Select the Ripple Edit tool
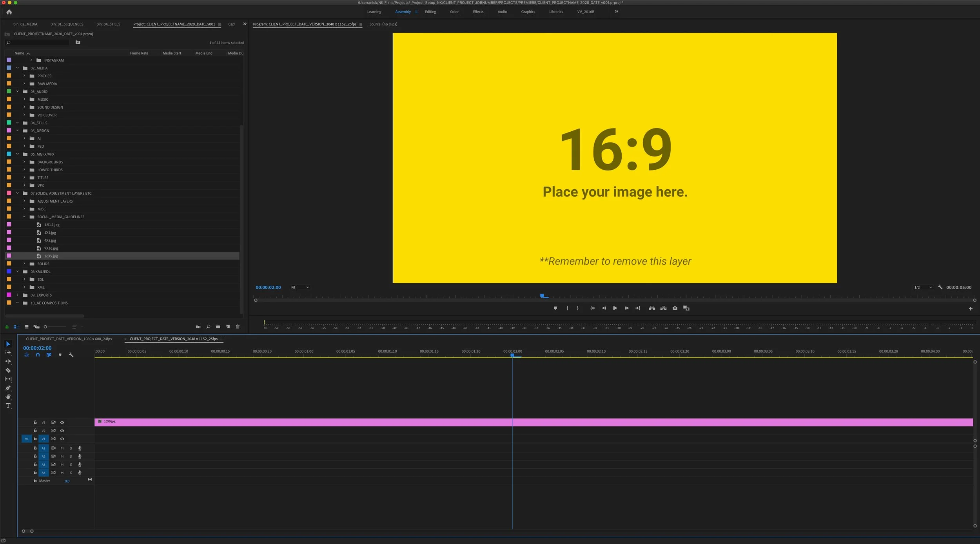This screenshot has width=980, height=544. point(8,361)
